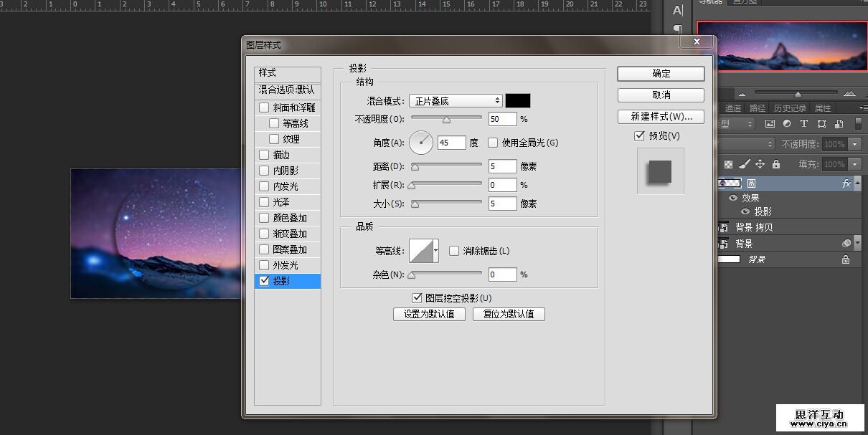
Task: Switch to the 历史记录 tab
Action: coord(789,108)
